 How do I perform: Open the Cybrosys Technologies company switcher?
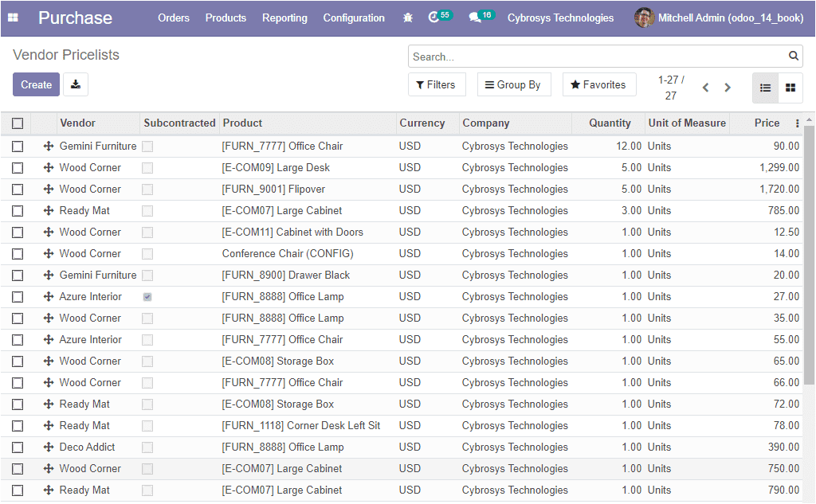(560, 18)
